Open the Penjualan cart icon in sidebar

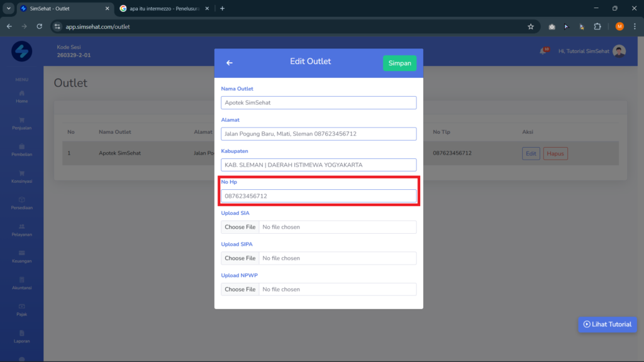click(x=22, y=120)
